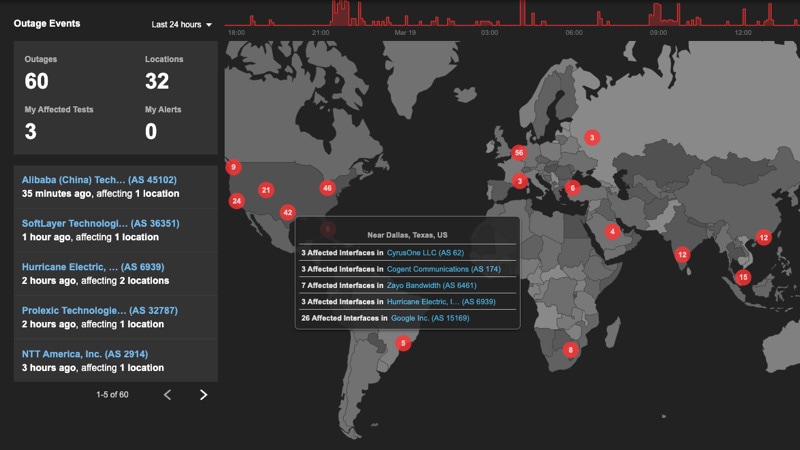Select map marker 6 near Turkey
This screenshot has width=800, height=450.
572,188
